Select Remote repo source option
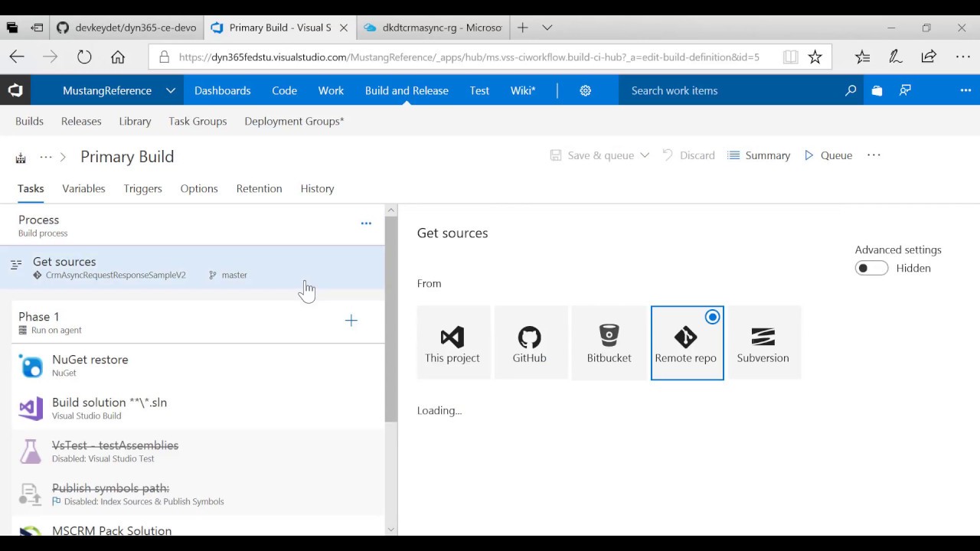Image resolution: width=980 pixels, height=551 pixels. point(687,343)
